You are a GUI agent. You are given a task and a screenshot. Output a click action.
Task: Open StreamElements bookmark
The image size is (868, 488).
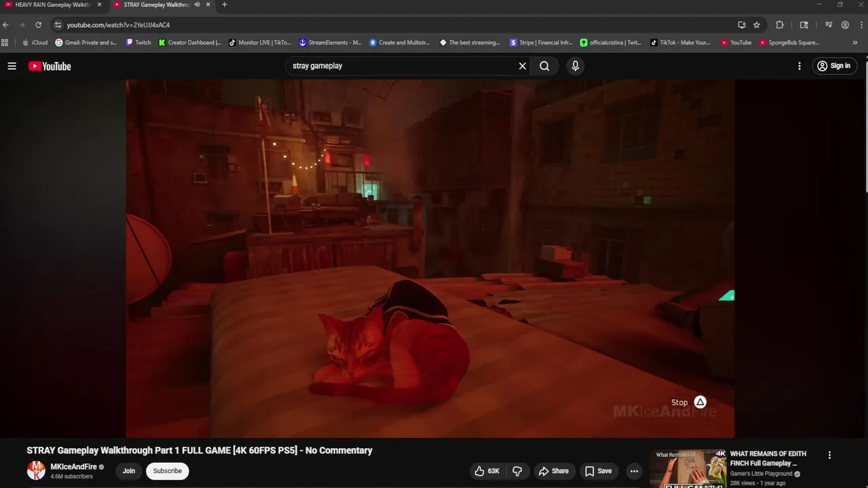(330, 43)
